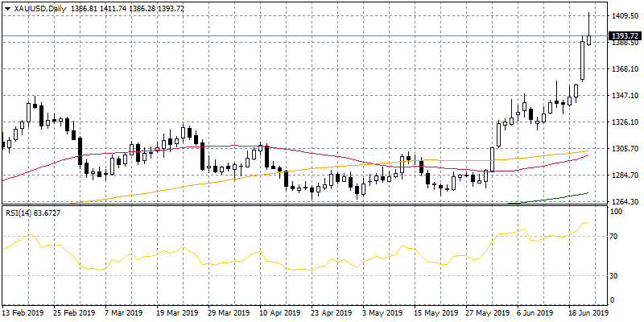The image size is (644, 322).
Task: Click the 25 Feb 2019 date label
Action: point(72,312)
